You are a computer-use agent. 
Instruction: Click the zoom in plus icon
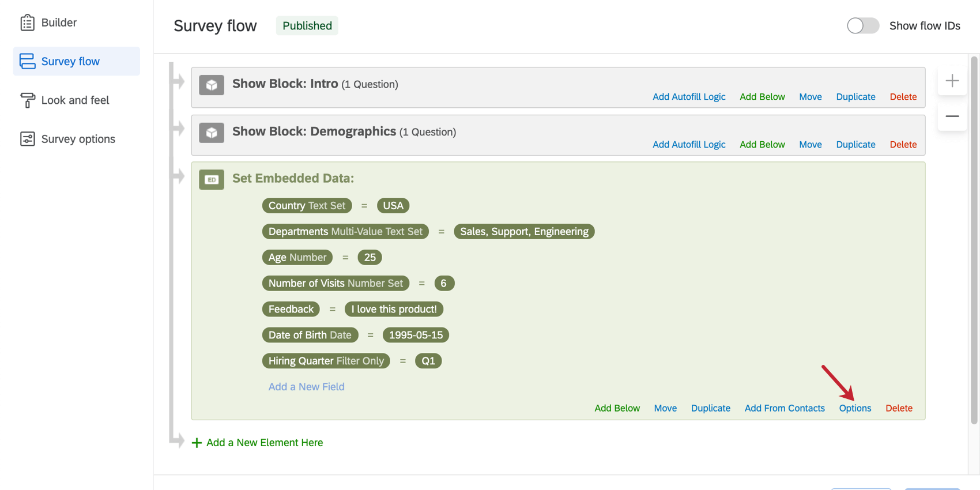[x=952, y=81]
